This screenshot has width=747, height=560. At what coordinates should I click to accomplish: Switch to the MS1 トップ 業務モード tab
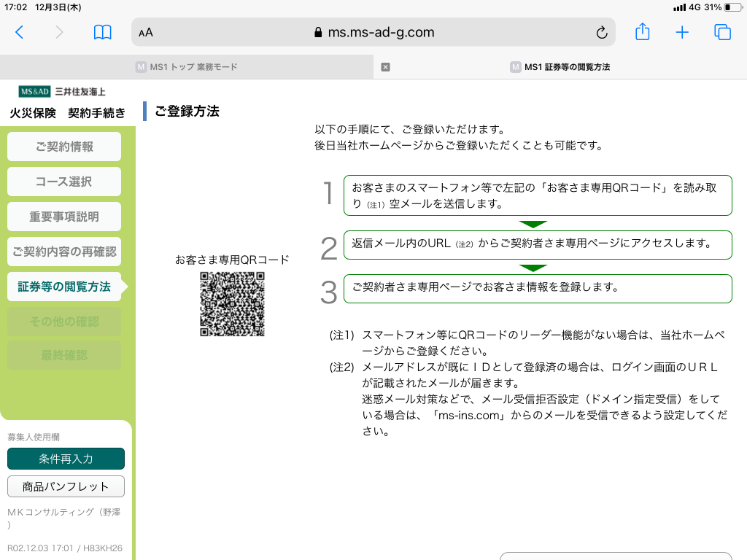[x=187, y=67]
